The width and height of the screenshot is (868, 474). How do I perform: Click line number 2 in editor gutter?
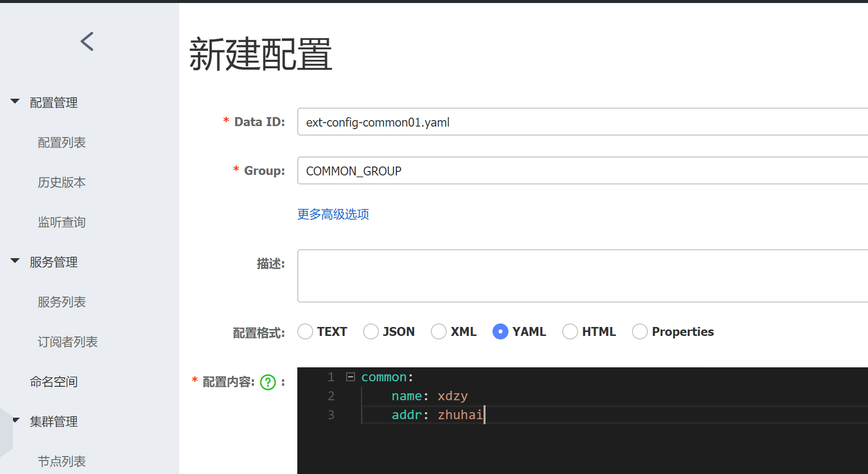pos(331,396)
